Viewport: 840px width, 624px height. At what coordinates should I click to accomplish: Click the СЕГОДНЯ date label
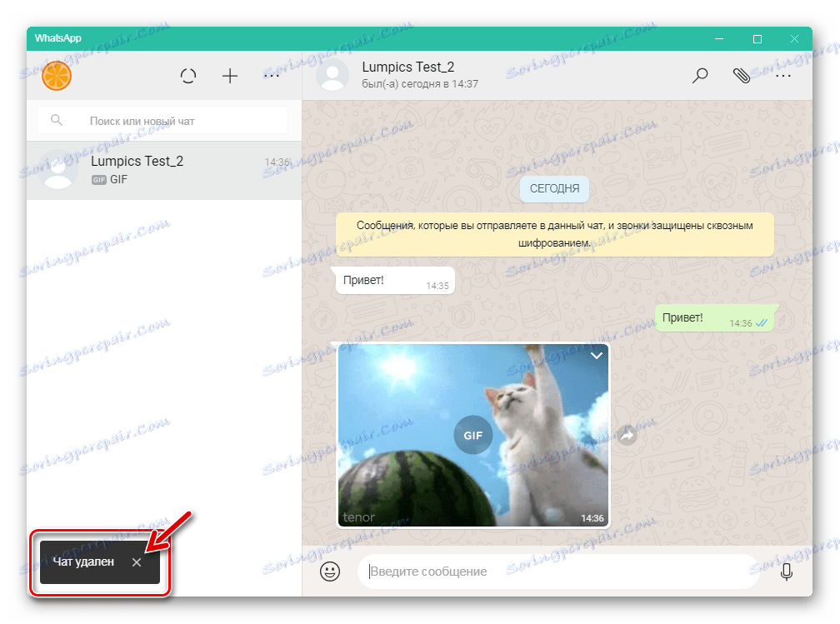pyautogui.click(x=554, y=188)
